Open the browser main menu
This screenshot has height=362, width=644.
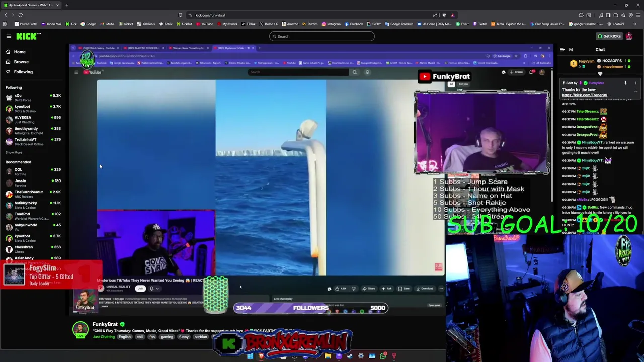(638, 15)
